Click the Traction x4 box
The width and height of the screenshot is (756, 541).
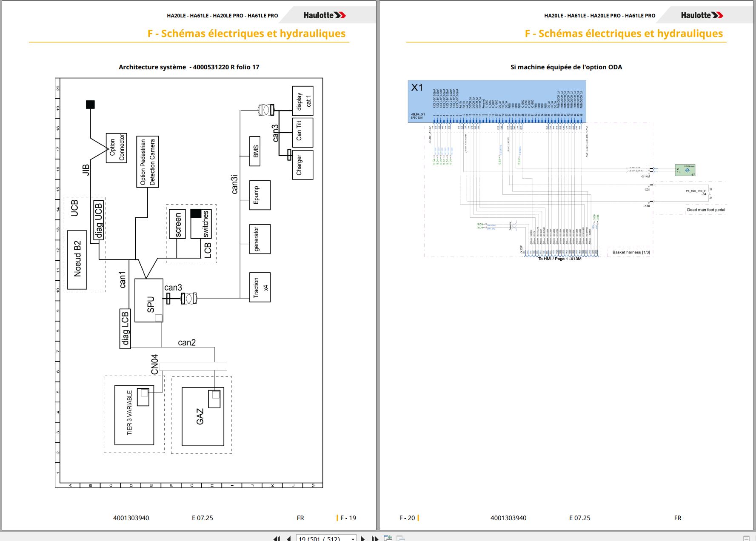(260, 288)
